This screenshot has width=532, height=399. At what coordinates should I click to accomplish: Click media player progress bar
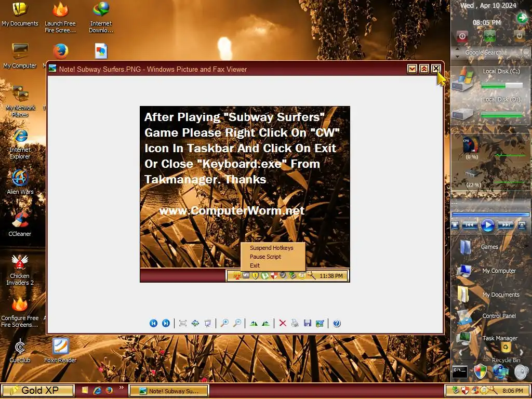click(490, 215)
